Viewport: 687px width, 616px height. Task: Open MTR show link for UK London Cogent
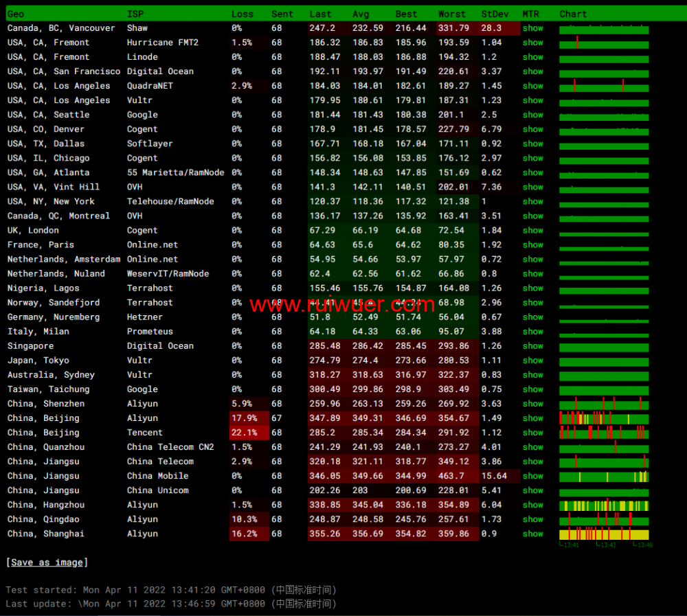[x=532, y=231]
